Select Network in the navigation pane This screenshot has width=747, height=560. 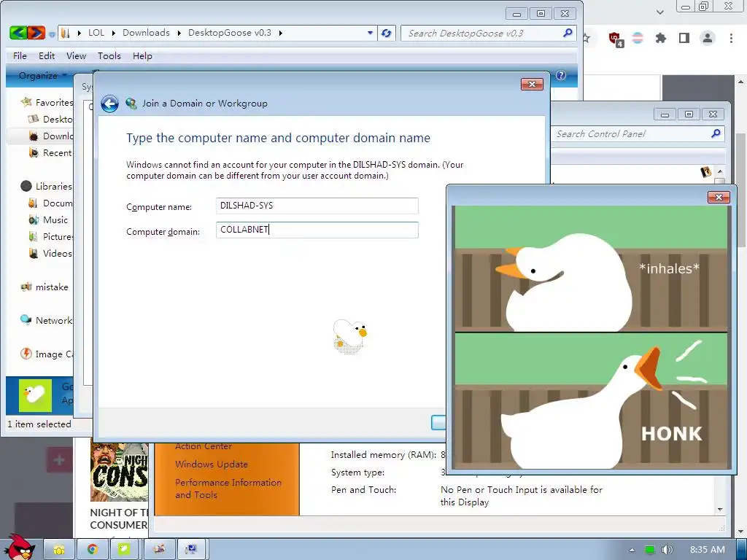point(47,321)
